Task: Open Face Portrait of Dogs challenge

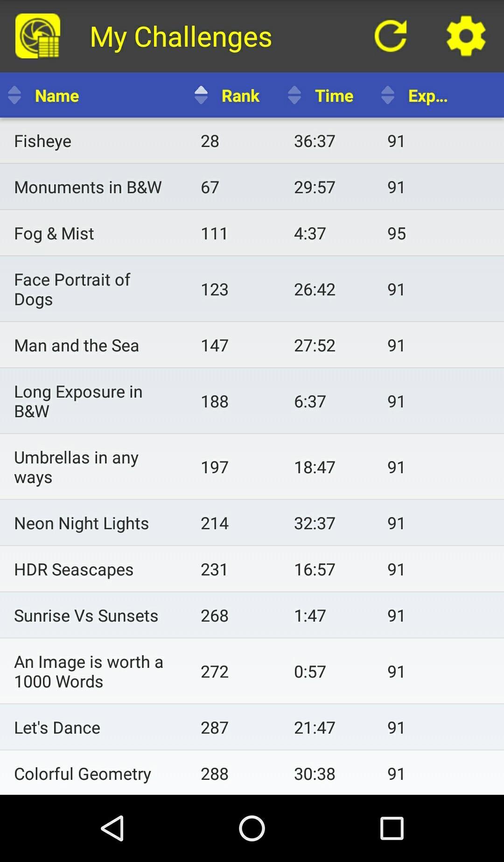Action: click(252, 289)
